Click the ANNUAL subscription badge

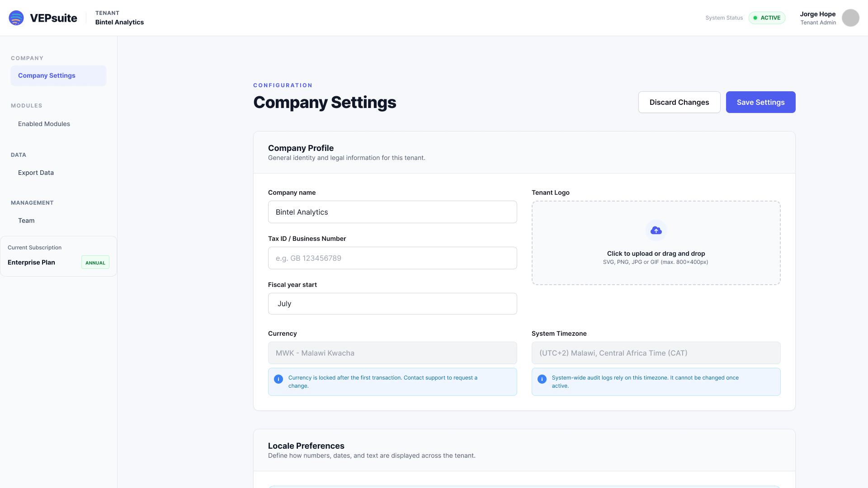click(x=95, y=263)
